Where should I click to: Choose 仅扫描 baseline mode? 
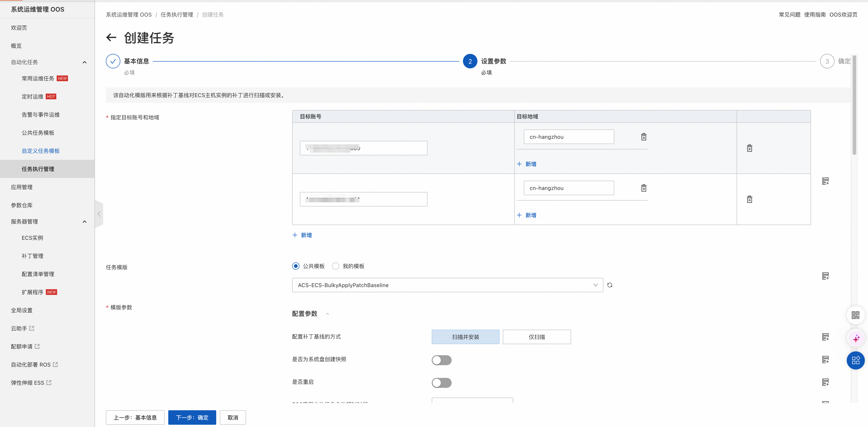[x=537, y=337]
